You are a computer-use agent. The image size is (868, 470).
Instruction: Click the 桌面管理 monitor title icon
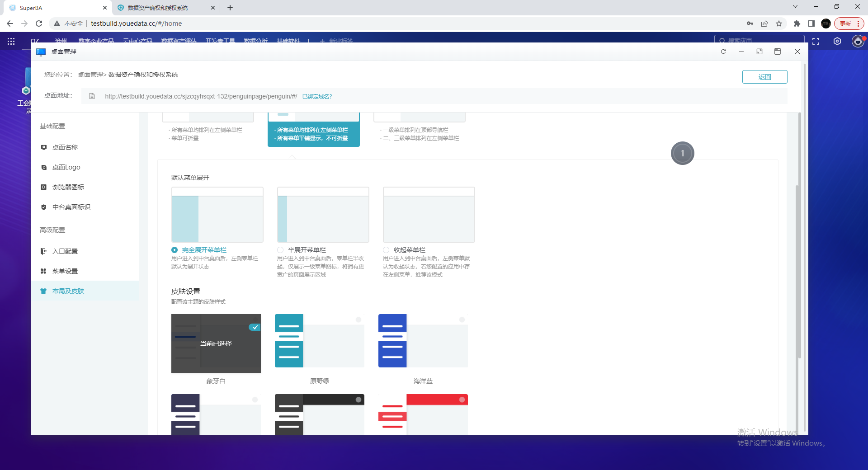click(41, 52)
